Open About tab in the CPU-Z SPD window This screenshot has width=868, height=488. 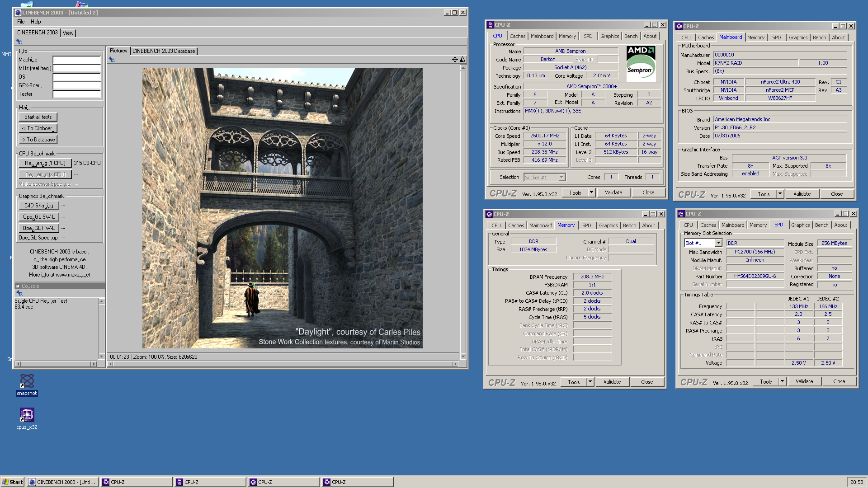(x=840, y=225)
